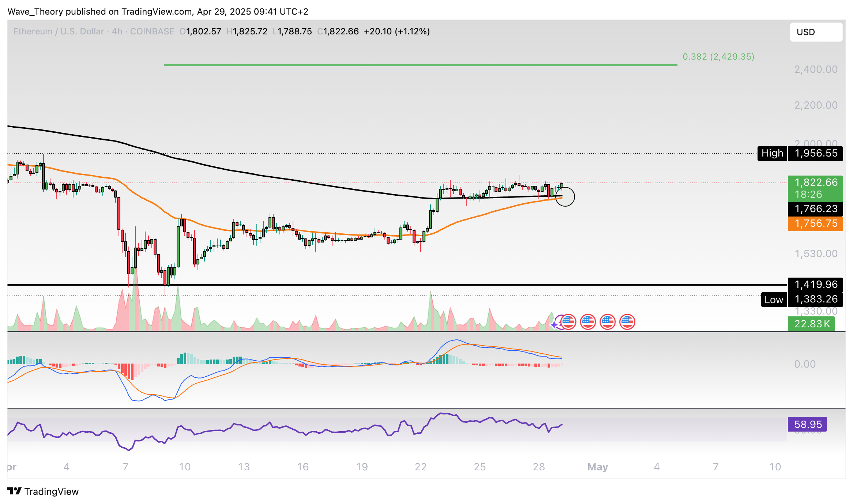This screenshot has height=504, width=853.
Task: Open the USD currency selector
Action: (x=816, y=32)
